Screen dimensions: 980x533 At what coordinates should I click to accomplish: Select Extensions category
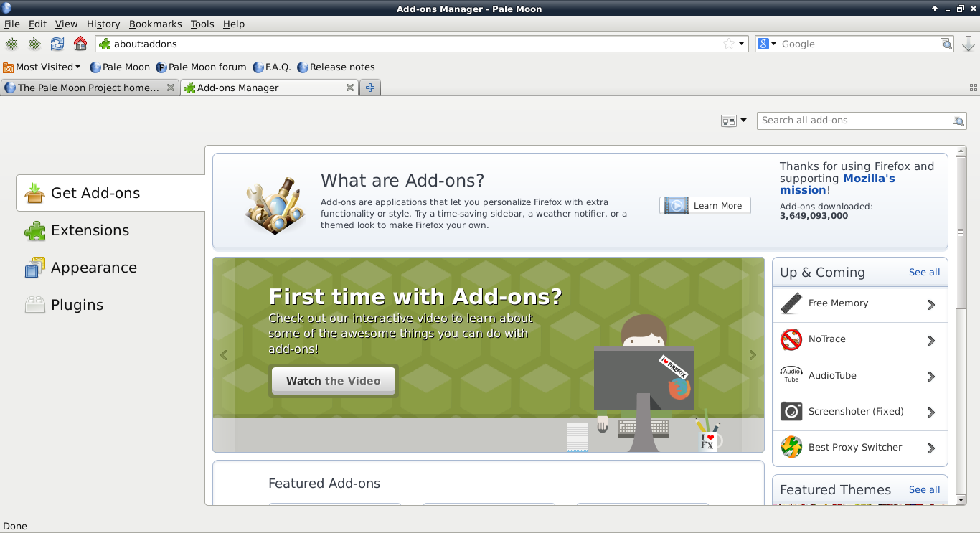click(110, 230)
